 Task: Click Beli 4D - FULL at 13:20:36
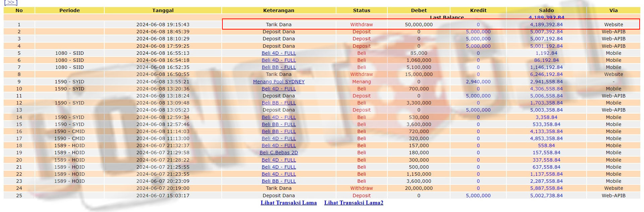pyautogui.click(x=278, y=89)
